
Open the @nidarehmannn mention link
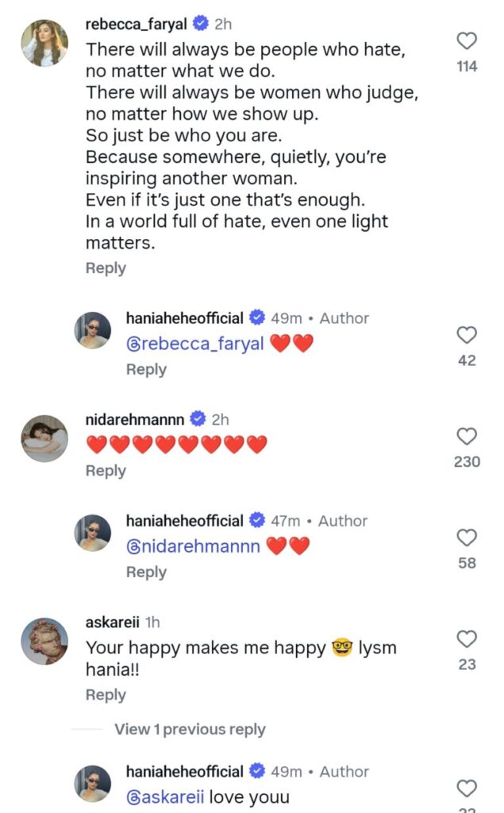193,546
